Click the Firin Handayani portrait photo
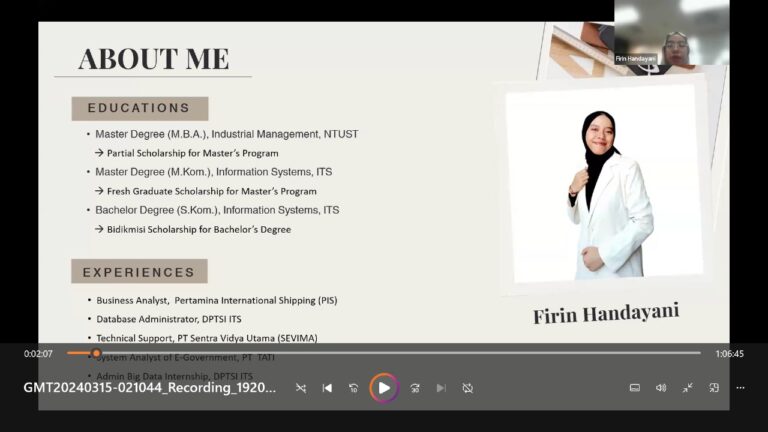 604,183
